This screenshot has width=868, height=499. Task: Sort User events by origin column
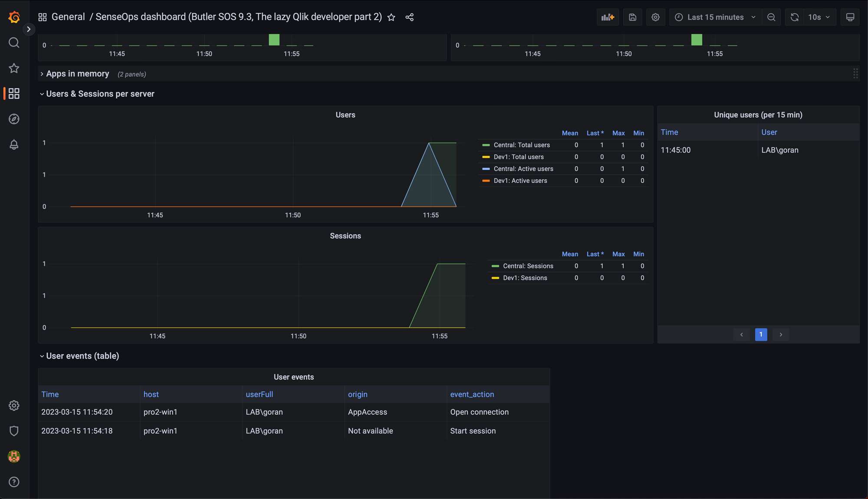(x=358, y=394)
